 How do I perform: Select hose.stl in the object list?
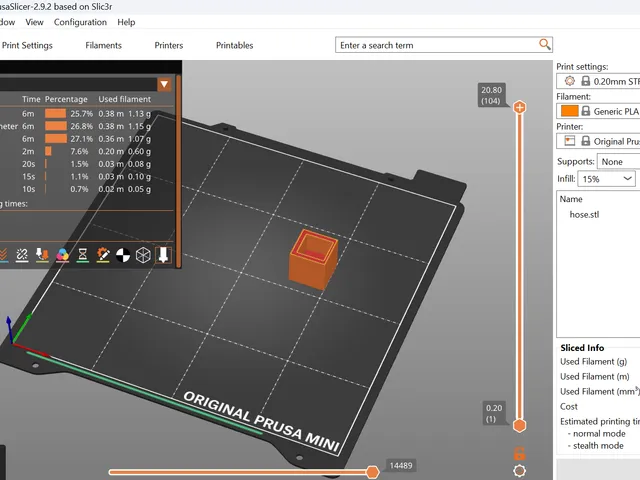(584, 215)
